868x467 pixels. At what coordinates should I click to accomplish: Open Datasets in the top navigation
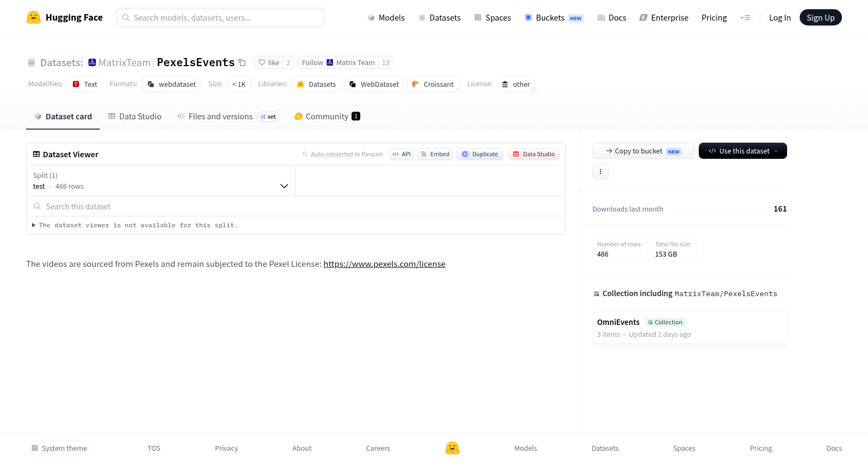click(x=439, y=18)
